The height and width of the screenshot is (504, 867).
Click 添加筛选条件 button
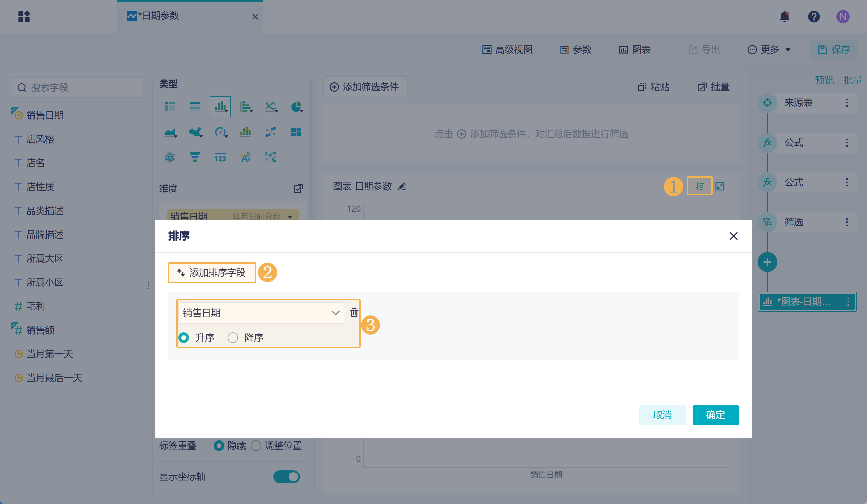[x=365, y=87]
